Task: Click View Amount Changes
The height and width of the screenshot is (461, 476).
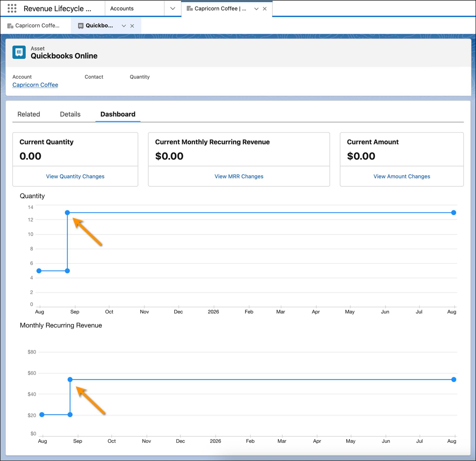Action: click(x=402, y=177)
